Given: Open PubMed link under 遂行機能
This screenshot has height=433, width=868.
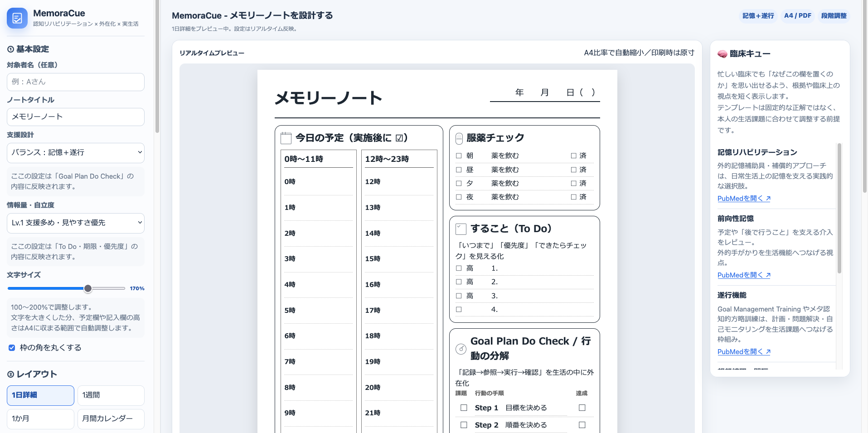Looking at the screenshot, I should pos(744,352).
